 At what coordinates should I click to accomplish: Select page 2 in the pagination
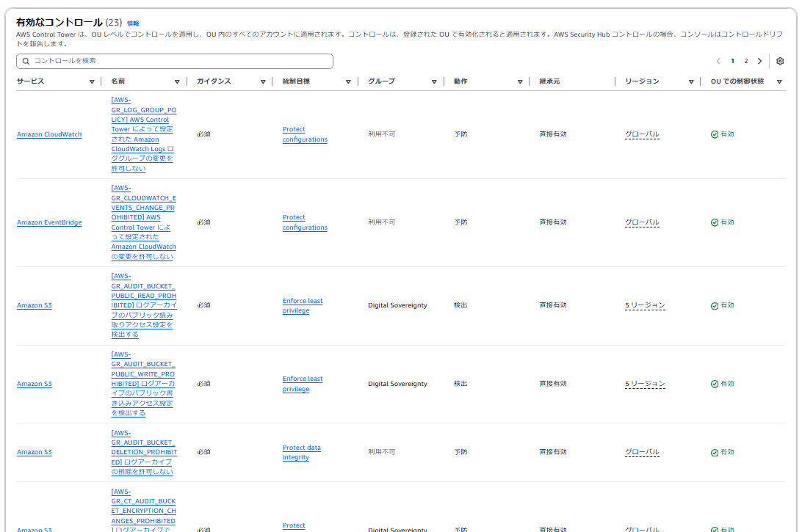click(x=745, y=61)
